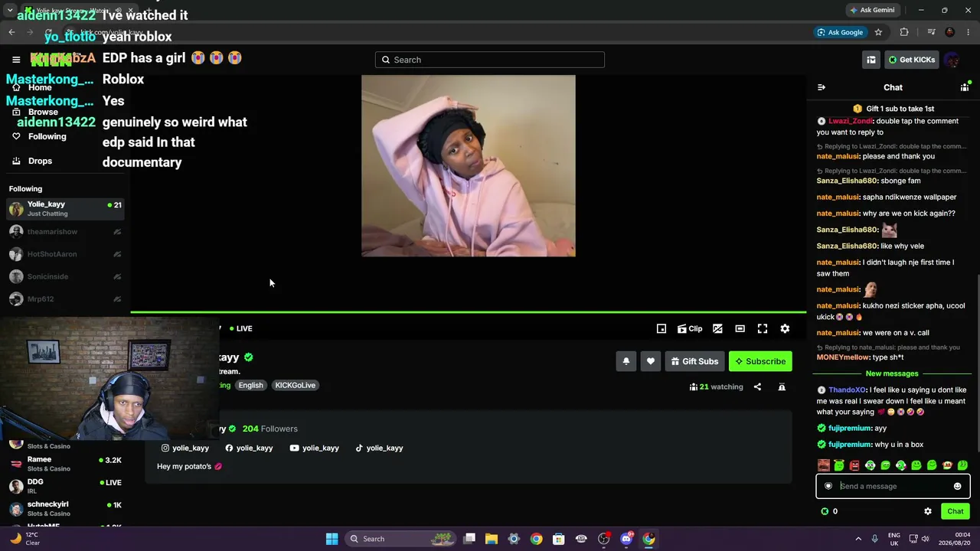Open HotShotAaron channel in Following list

[x=65, y=254]
